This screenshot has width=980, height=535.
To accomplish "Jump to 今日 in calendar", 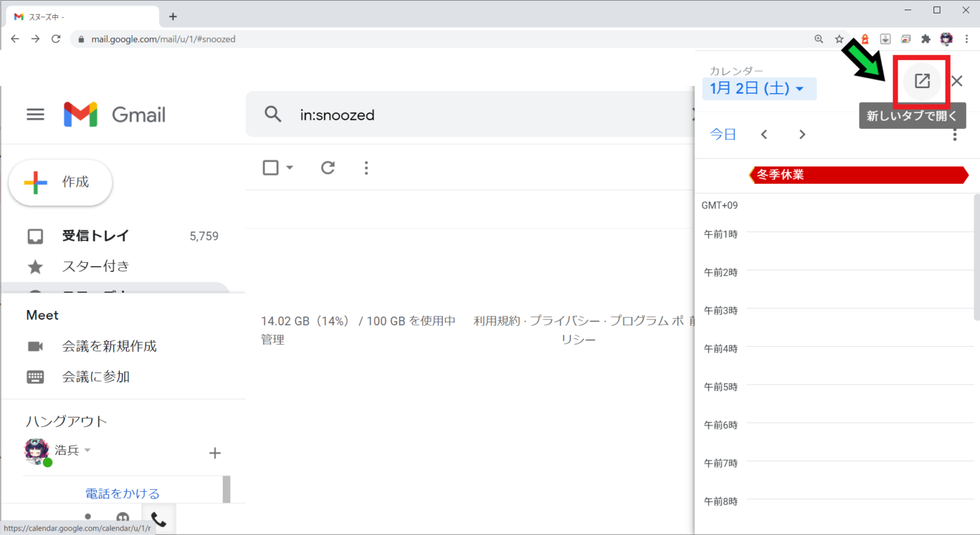I will [723, 135].
